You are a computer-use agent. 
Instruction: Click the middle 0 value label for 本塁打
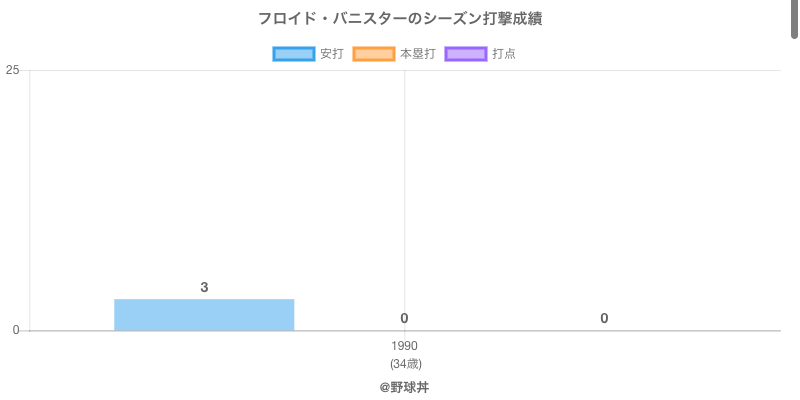click(x=404, y=318)
